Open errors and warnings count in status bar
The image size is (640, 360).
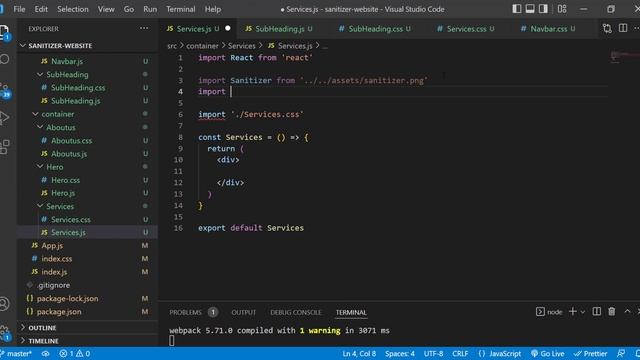(74, 354)
